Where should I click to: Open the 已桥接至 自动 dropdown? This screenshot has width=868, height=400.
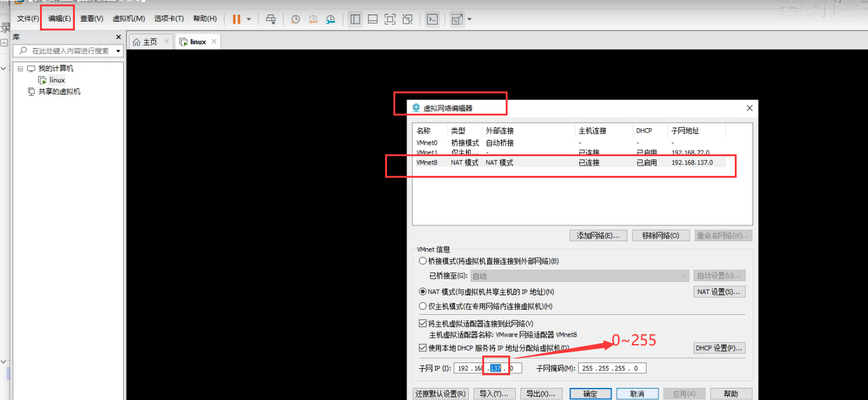click(x=579, y=276)
